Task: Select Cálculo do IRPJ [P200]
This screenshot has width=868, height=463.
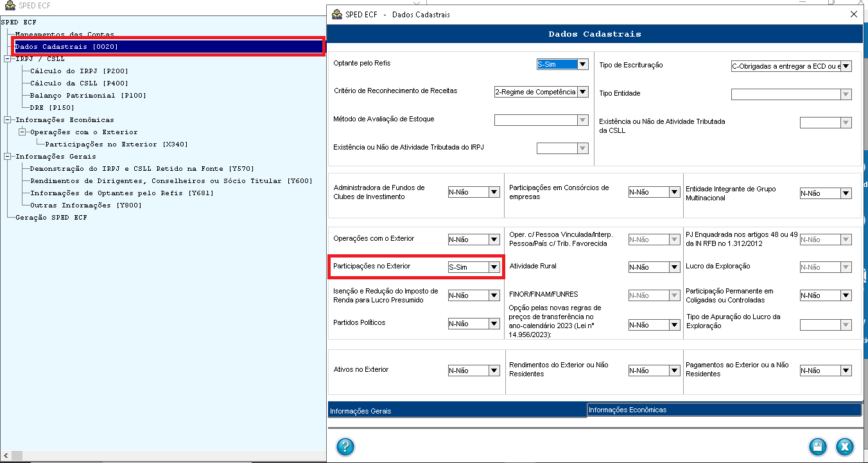Action: tap(80, 71)
